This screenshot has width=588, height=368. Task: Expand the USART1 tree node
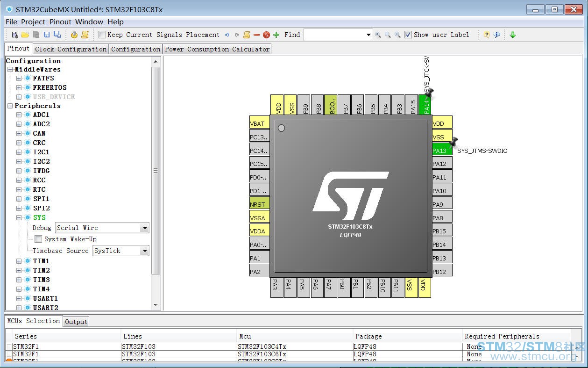[19, 298]
